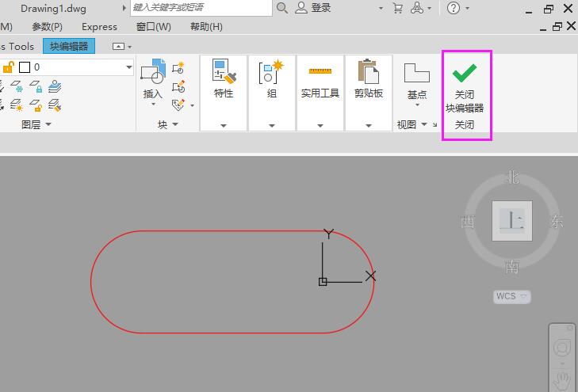Screen dimensions: 578x392
Task: Open the layer 0 dropdown list
Action: click(129, 67)
